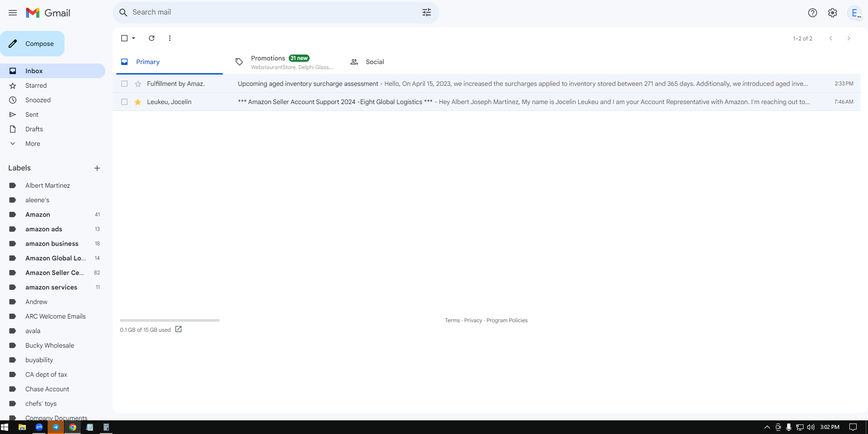
Task: Open taskbar network status icon
Action: 800,427
